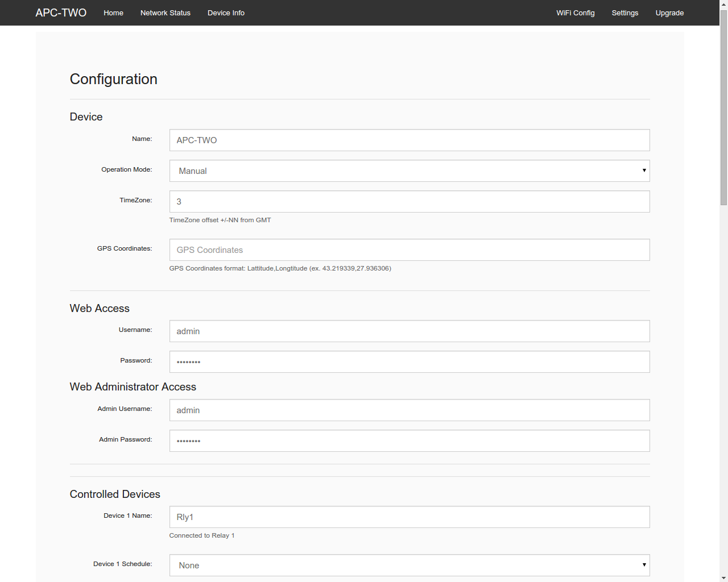The height and width of the screenshot is (582, 728).
Task: Focus the GPS Coordinates input field
Action: click(x=409, y=250)
